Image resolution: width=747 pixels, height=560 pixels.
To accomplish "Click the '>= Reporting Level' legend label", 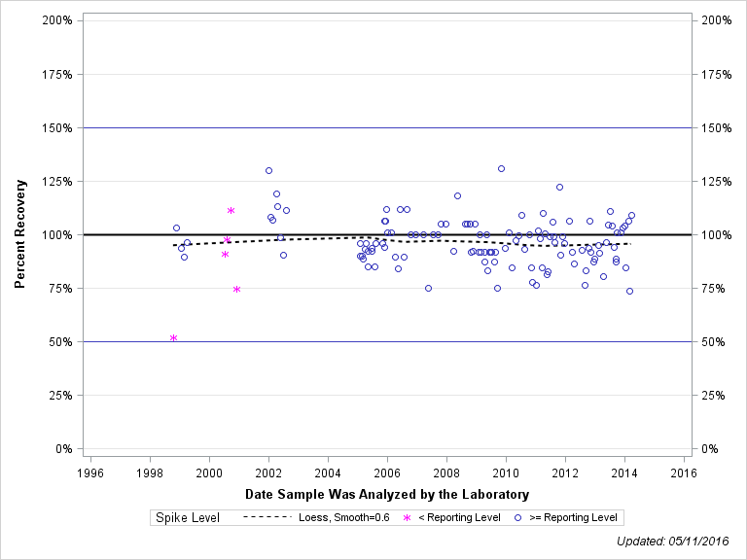I will [x=569, y=517].
